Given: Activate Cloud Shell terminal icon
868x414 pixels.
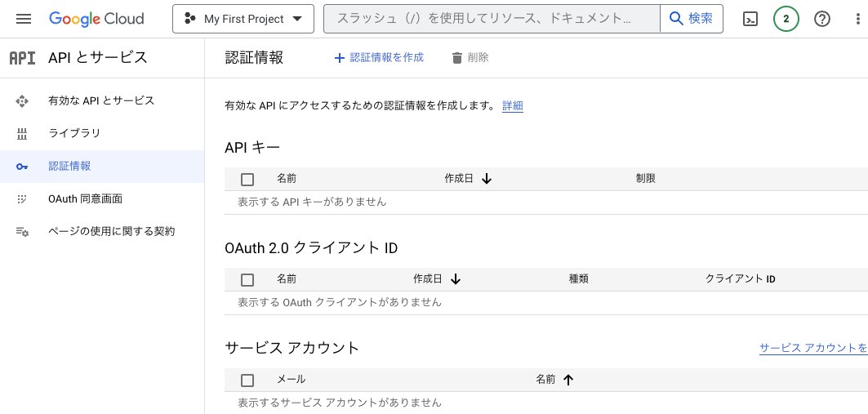Looking at the screenshot, I should click(x=750, y=20).
